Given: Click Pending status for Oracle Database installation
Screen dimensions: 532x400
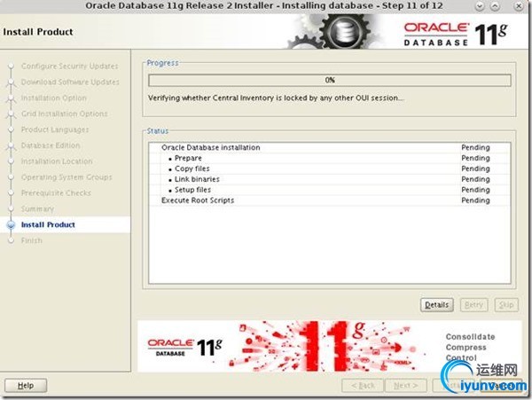Looking at the screenshot, I should 475,147.
